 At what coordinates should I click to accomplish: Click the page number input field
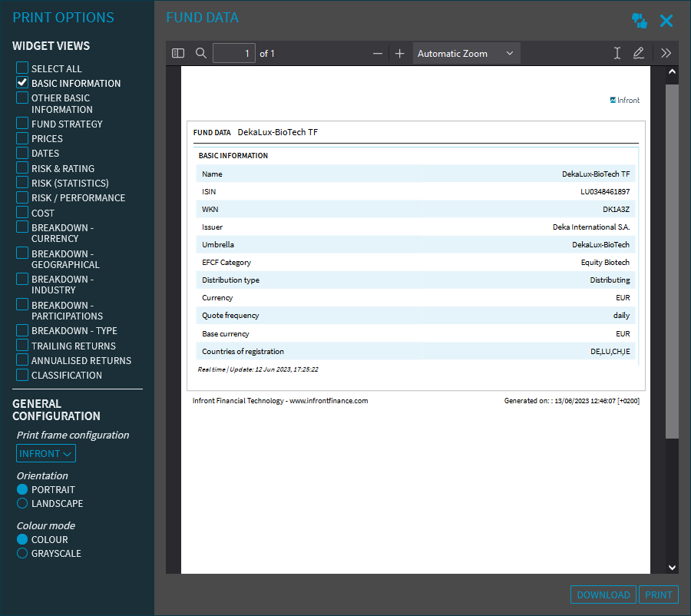click(233, 54)
